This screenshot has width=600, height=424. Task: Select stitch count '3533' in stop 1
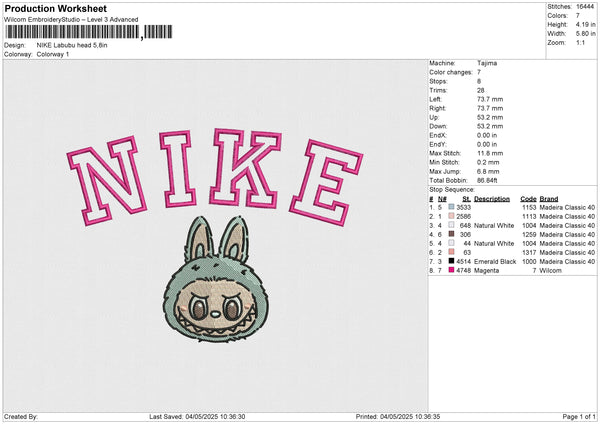click(x=463, y=207)
